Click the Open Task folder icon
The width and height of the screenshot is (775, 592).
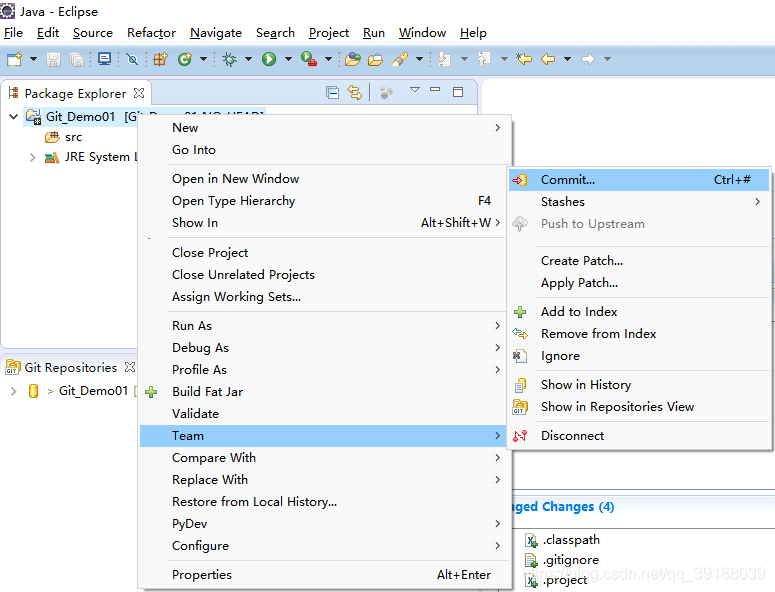pyautogui.click(x=376, y=60)
